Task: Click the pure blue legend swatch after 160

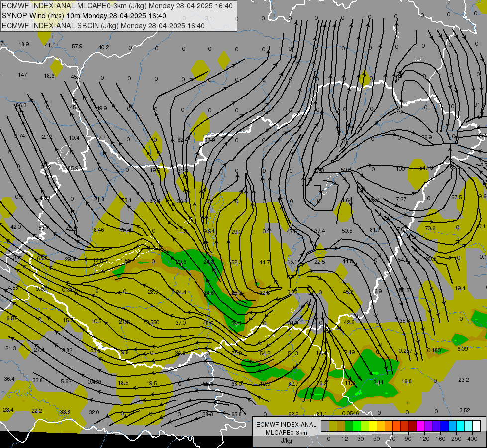Action: pos(444,426)
